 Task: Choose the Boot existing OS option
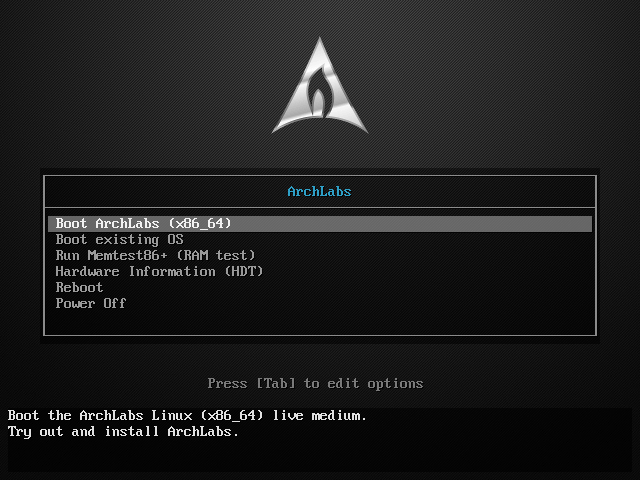[x=119, y=240]
